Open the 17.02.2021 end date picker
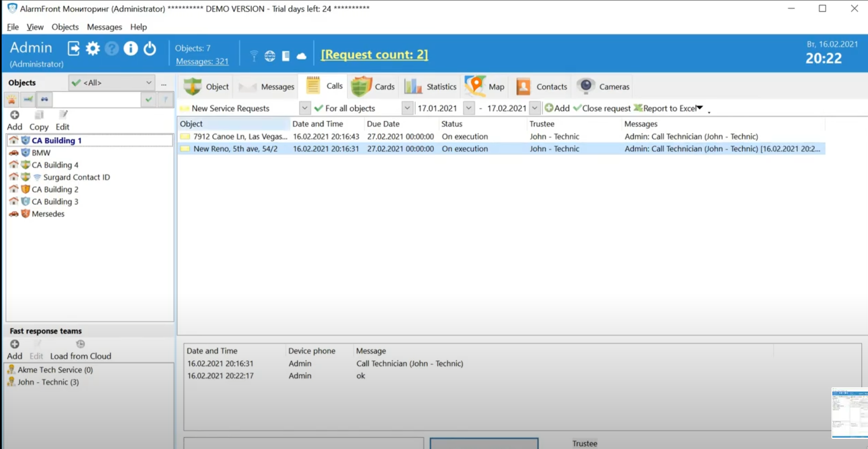Screen dimensions: 868x449 (x=535, y=108)
